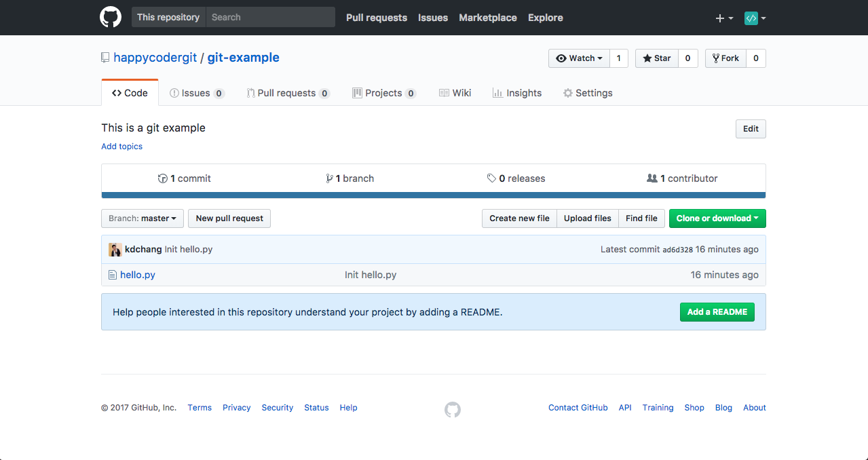Screen dimensions: 868x460
Task: Open footer Status link
Action: [316, 408]
